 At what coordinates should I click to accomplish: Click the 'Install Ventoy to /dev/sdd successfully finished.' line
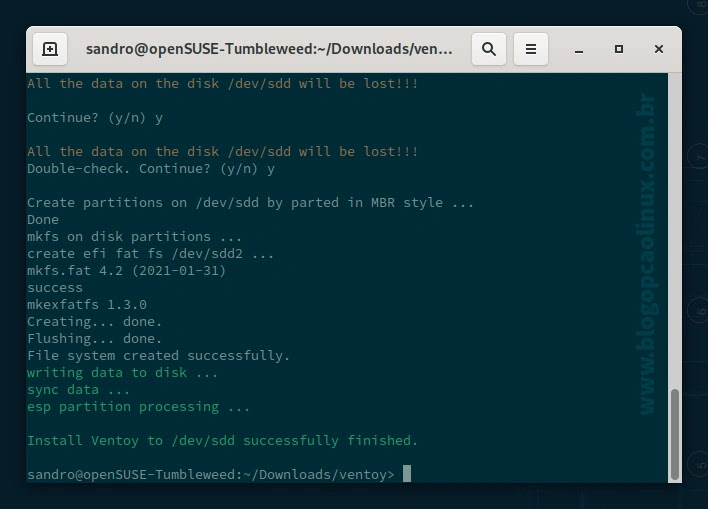coord(222,440)
